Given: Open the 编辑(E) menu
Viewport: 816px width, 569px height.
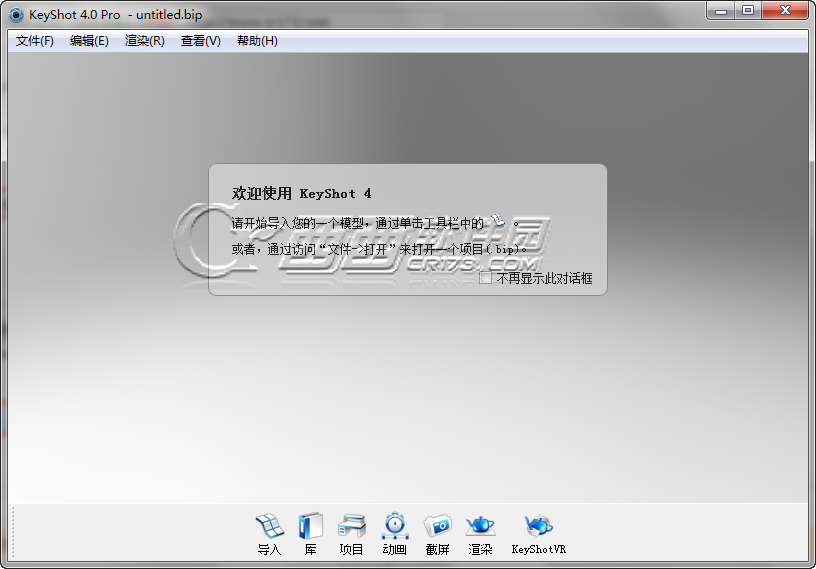Looking at the screenshot, I should (89, 41).
